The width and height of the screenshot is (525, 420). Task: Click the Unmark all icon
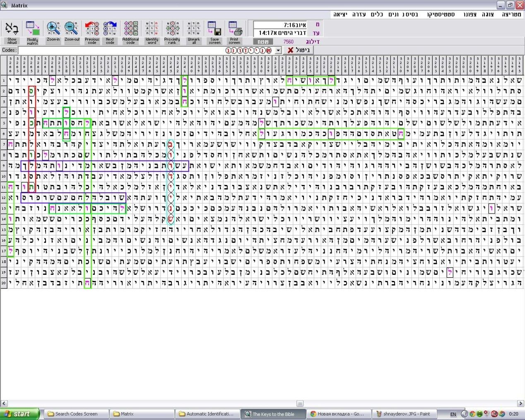tap(194, 29)
